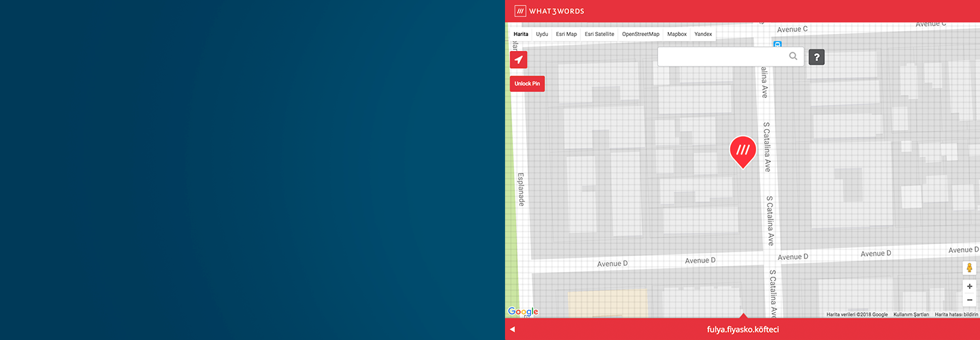Click the Google logo on map
980x340 pixels.
click(523, 311)
